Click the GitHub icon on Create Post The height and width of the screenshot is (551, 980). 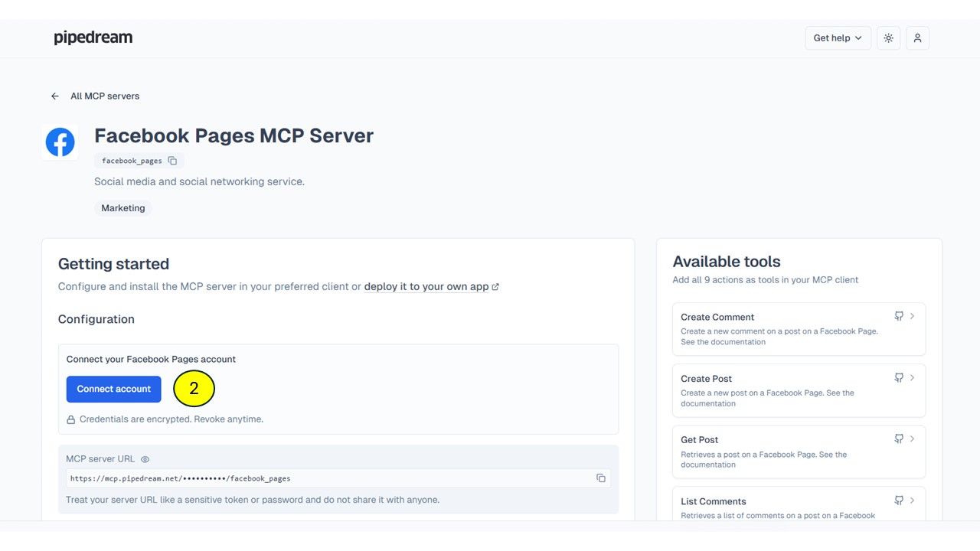click(899, 378)
